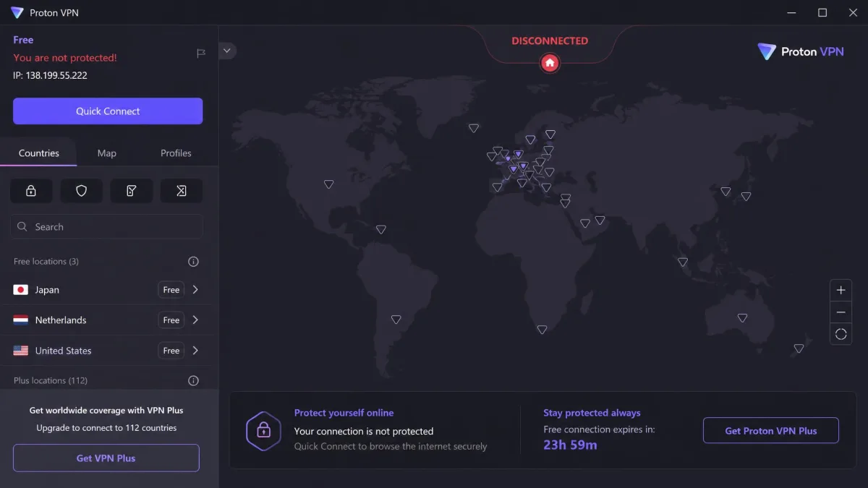The image size is (868, 488).
Task: Click the Free badge beside Japan
Action: pyautogui.click(x=171, y=290)
